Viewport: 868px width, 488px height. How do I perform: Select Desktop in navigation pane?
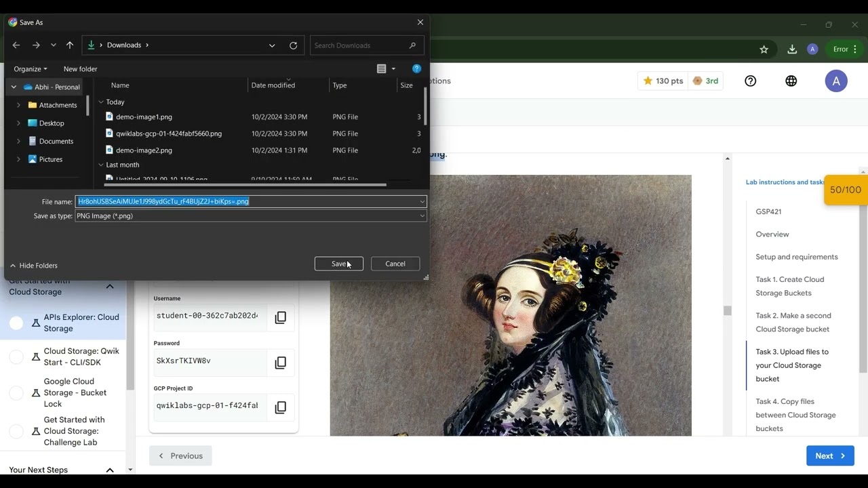click(x=52, y=123)
